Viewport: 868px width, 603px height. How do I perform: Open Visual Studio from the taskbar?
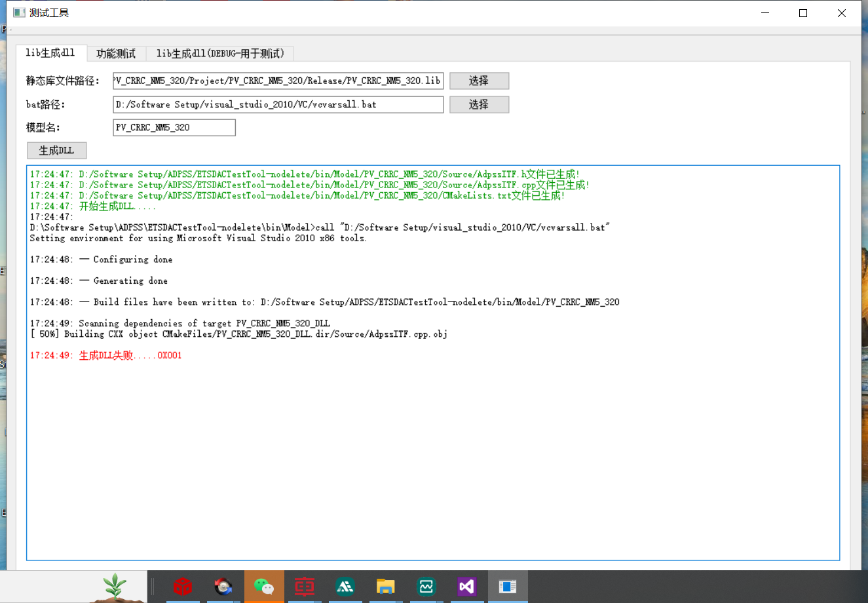(467, 587)
